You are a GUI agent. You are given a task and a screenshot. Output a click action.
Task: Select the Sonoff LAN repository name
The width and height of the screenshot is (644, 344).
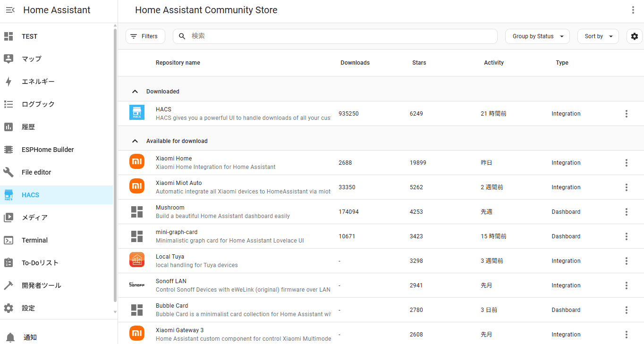pyautogui.click(x=171, y=281)
